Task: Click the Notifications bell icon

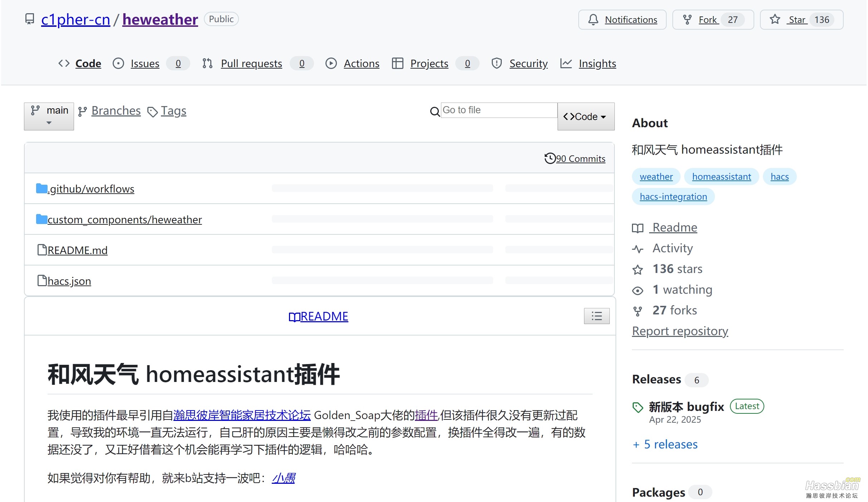Action: 593,20
